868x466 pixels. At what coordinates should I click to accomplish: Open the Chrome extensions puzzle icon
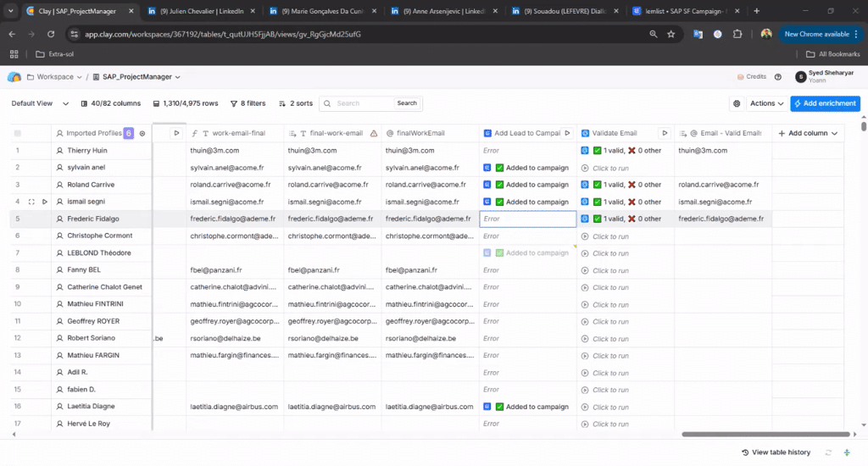(737, 34)
